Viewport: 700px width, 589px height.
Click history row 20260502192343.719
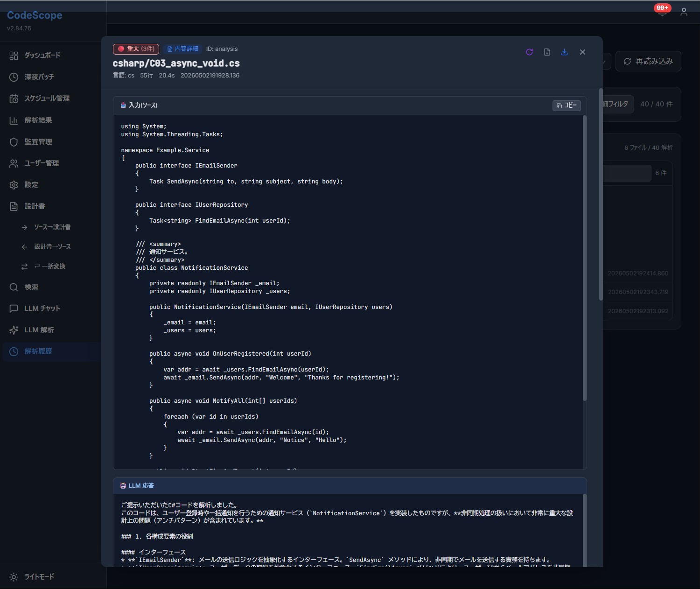click(638, 292)
